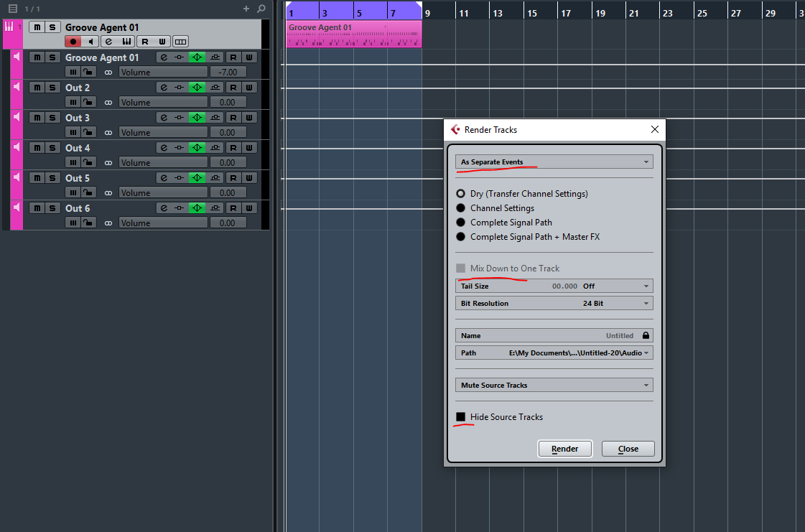Image resolution: width=805 pixels, height=532 pixels.
Task: Mute automation speaker icon on Out 2
Action: point(17,87)
